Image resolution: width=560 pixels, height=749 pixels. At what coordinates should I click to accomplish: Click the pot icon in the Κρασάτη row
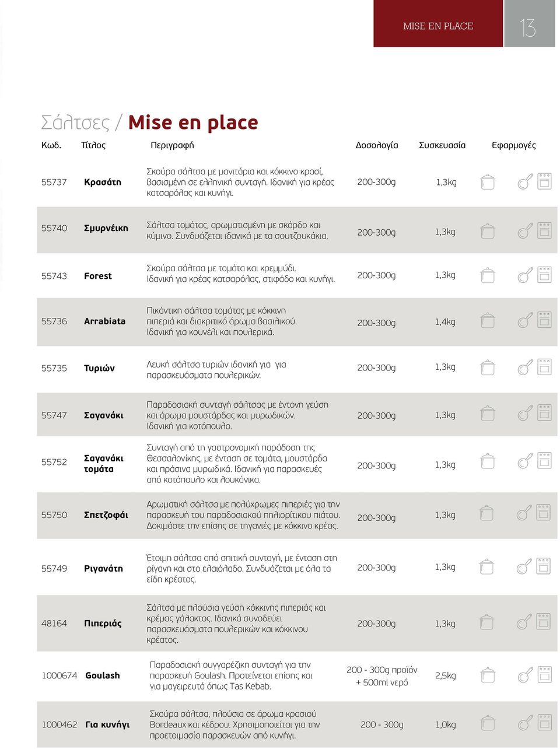click(487, 181)
